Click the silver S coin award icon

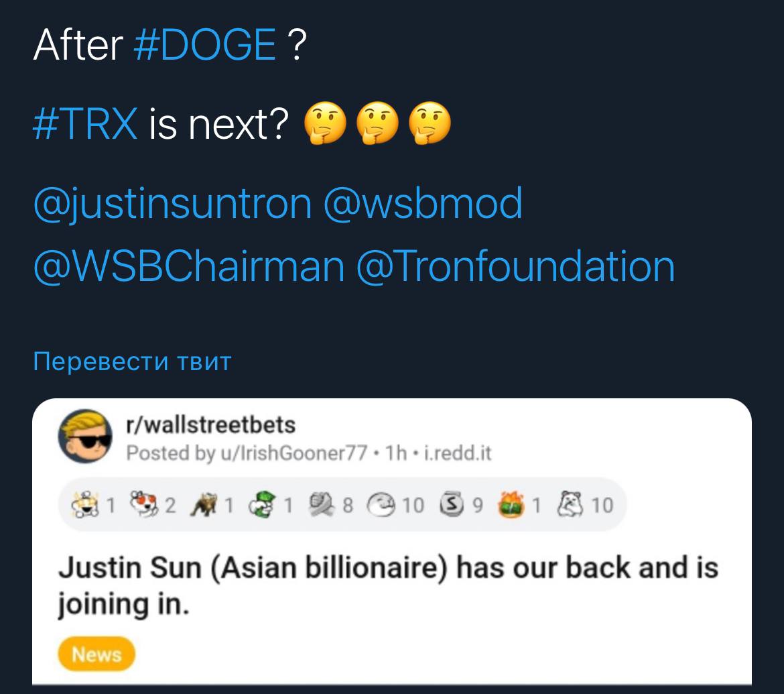[454, 504]
